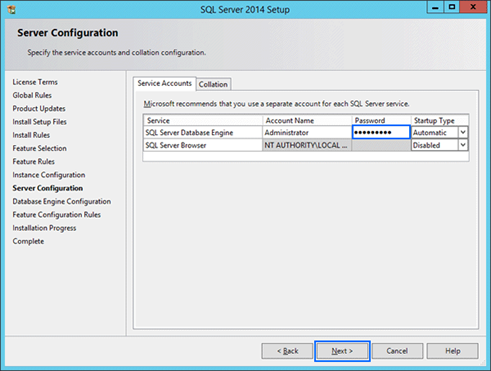This screenshot has height=371, width=491.
Task: Click the Administrator account name cell
Action: pos(307,133)
